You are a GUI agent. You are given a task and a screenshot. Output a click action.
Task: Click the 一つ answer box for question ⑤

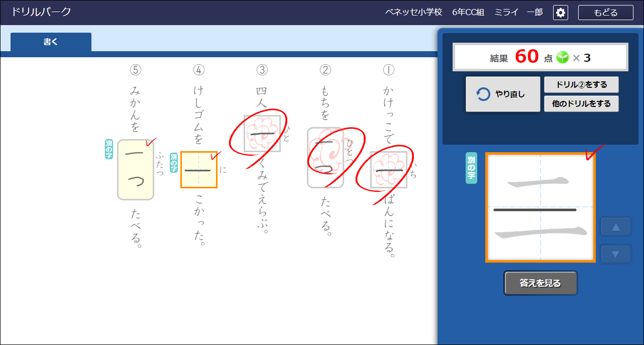click(136, 169)
